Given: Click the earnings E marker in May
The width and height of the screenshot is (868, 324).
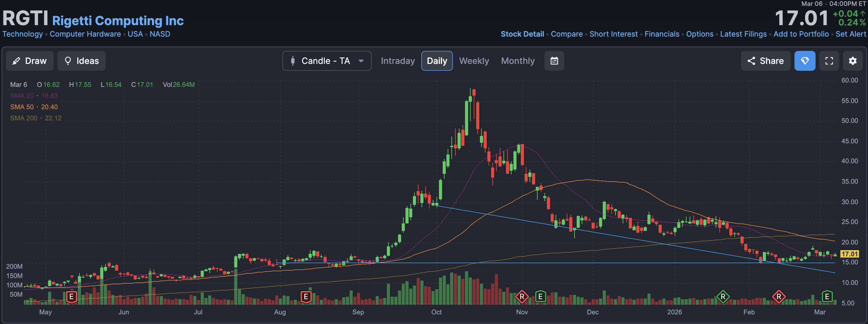Looking at the screenshot, I should coord(71,297).
